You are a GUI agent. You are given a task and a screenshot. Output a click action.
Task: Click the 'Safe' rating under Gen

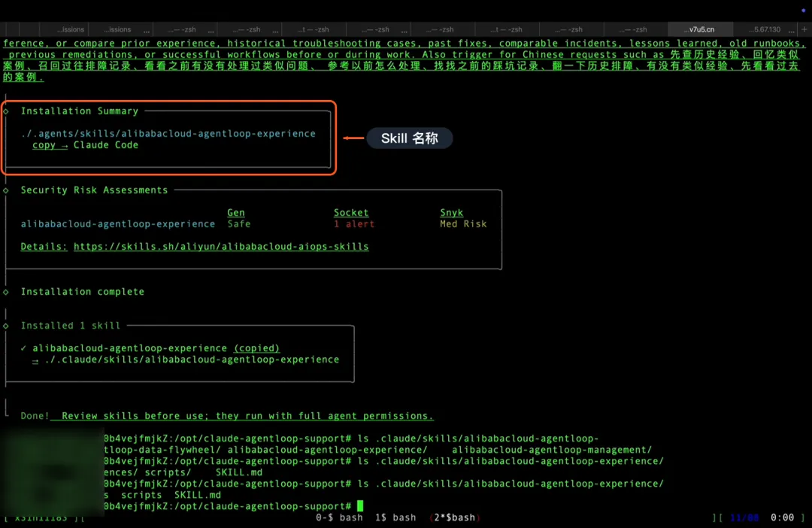239,224
